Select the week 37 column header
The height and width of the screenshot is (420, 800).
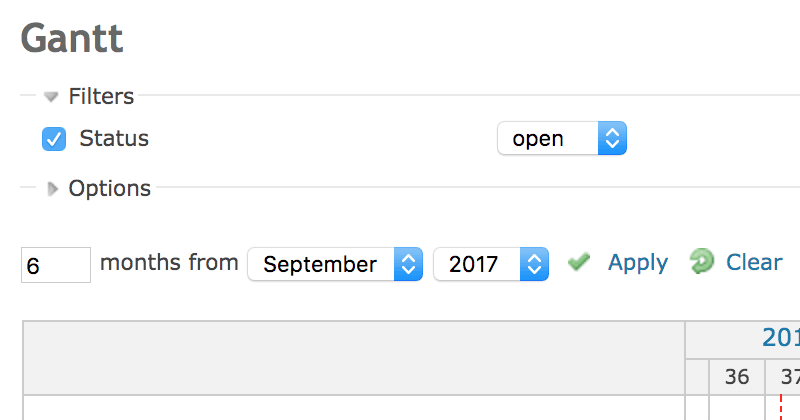point(783,377)
